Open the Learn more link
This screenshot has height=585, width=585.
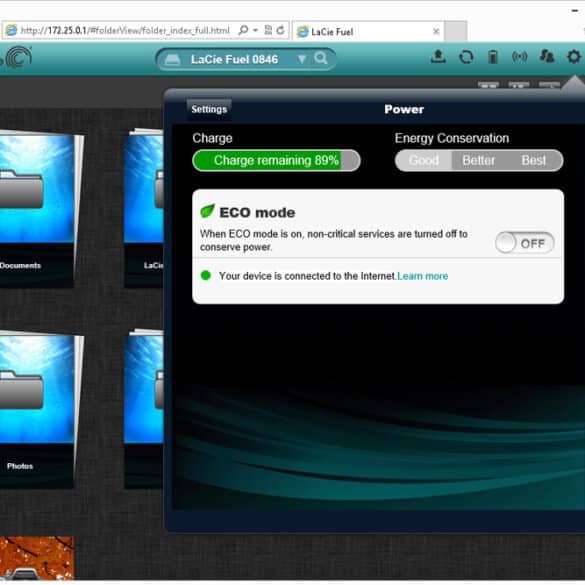(422, 276)
